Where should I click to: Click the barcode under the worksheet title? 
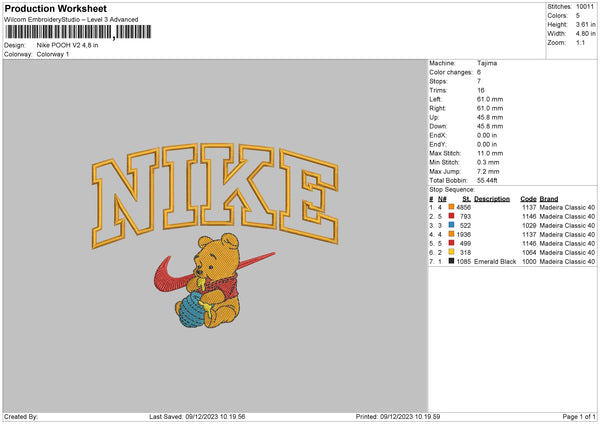[x=78, y=32]
